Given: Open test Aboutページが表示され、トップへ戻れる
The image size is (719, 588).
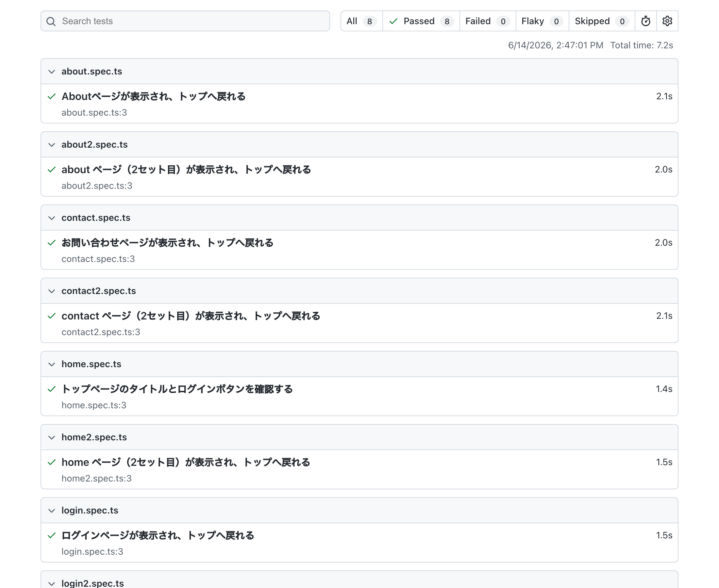Looking at the screenshot, I should (154, 97).
